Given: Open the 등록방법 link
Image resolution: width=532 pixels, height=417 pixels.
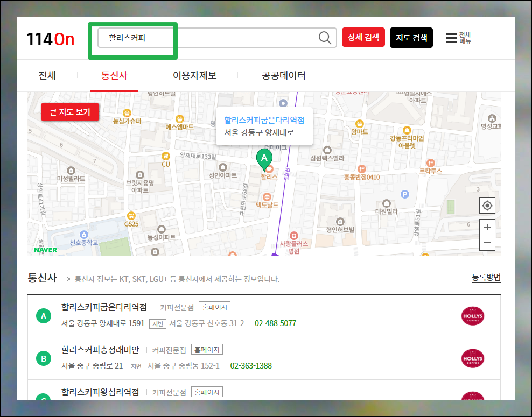Looking at the screenshot, I should (x=486, y=278).
